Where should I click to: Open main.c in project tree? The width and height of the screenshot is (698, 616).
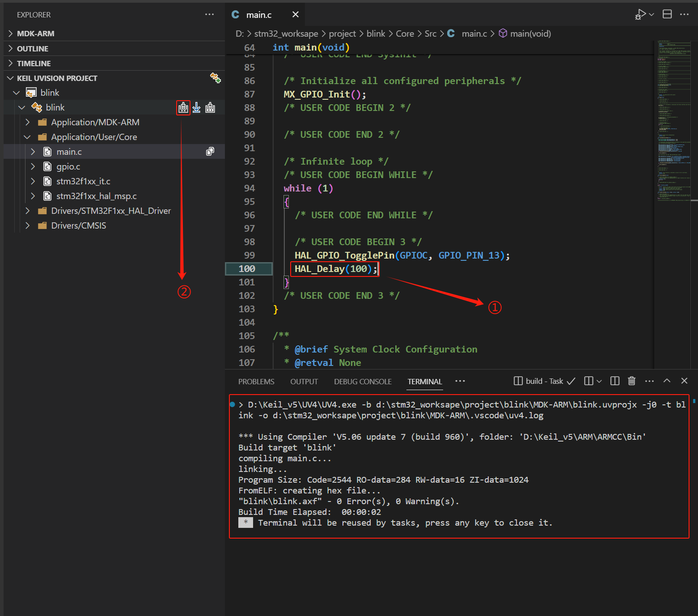[x=69, y=152]
